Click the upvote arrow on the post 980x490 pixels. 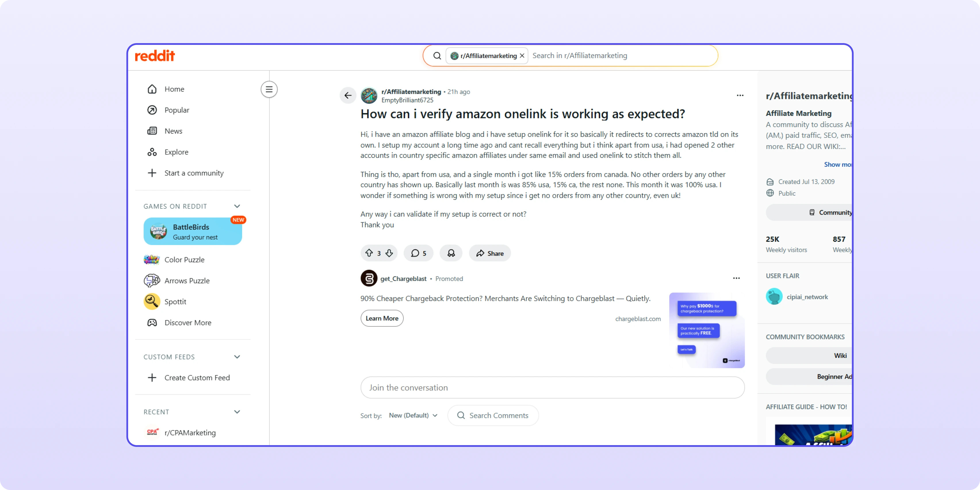pyautogui.click(x=369, y=253)
